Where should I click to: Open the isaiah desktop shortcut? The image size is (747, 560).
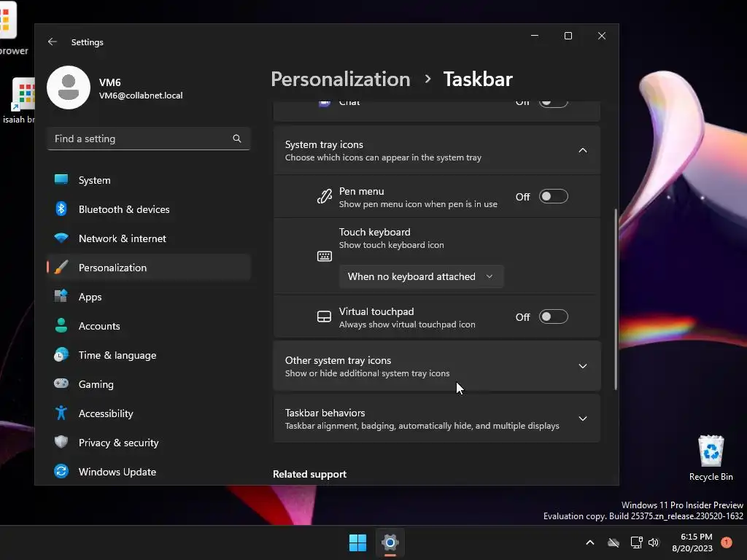click(x=19, y=101)
